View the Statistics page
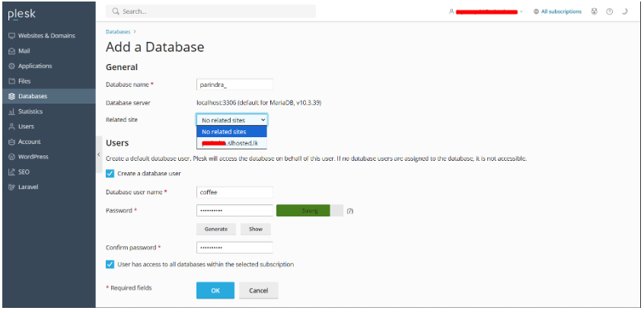The width and height of the screenshot is (644, 314). point(30,111)
